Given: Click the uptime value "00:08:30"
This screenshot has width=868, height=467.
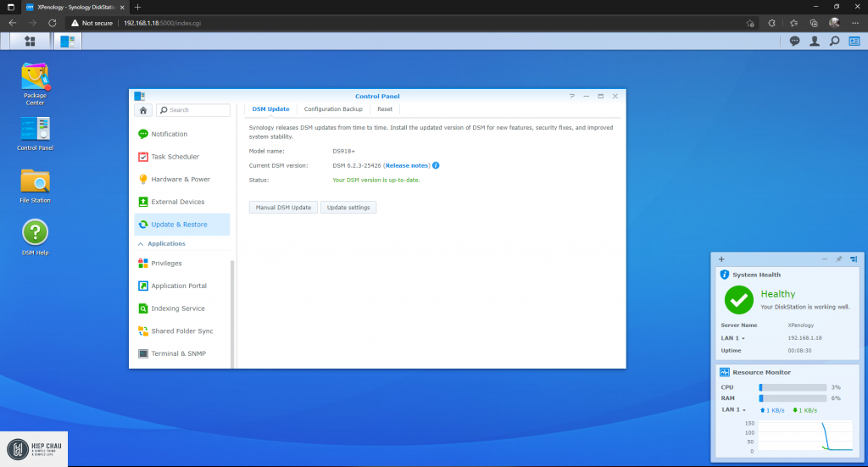Looking at the screenshot, I should (x=799, y=351).
